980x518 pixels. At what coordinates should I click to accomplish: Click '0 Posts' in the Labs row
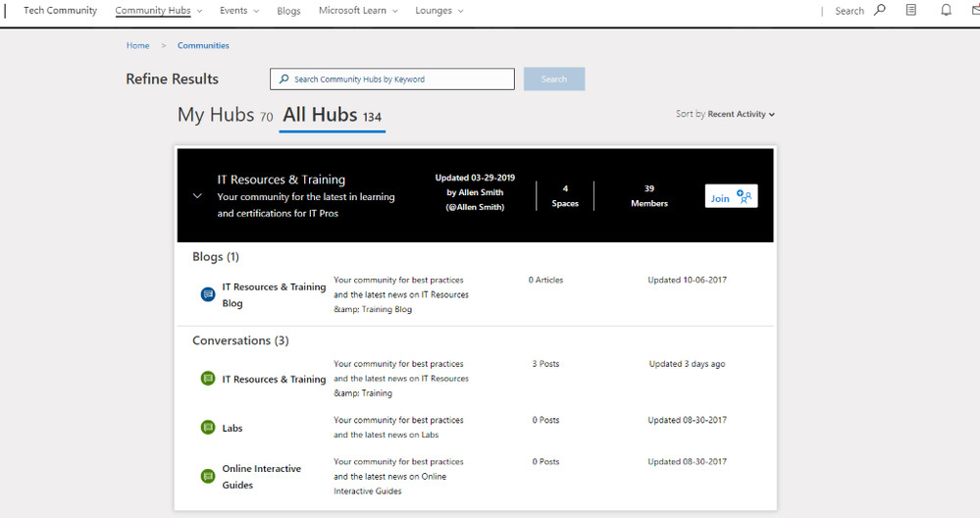coord(545,420)
